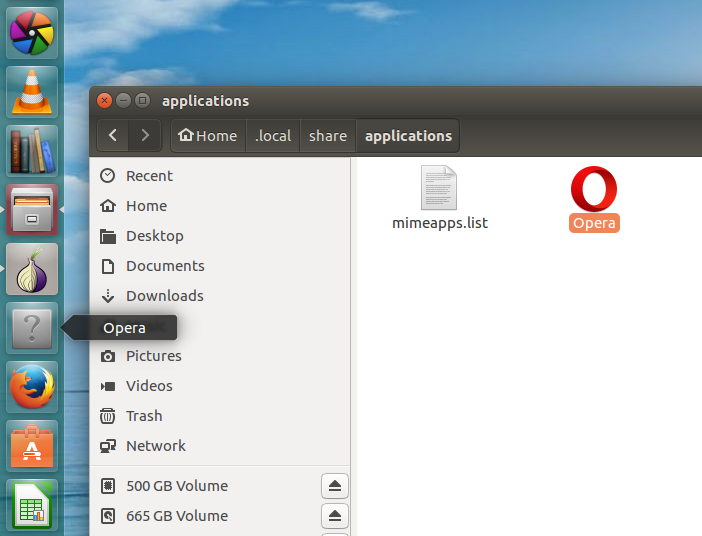Open the Calibre books launcher icon
The height and width of the screenshot is (536, 702).
(x=32, y=151)
